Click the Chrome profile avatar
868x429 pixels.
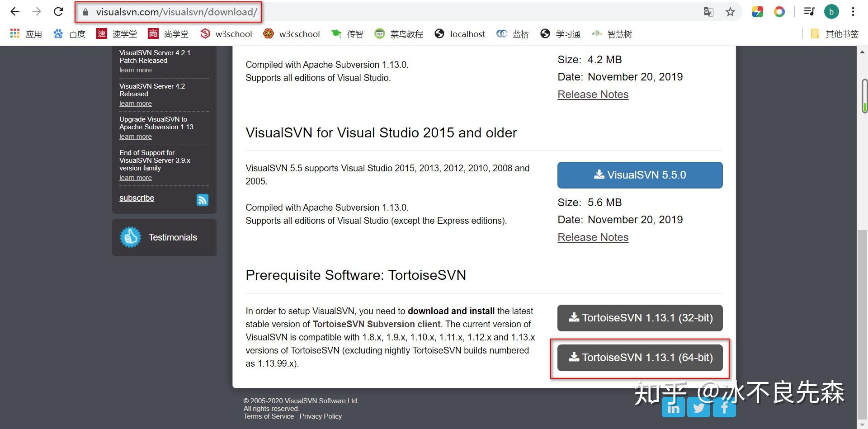coord(831,11)
